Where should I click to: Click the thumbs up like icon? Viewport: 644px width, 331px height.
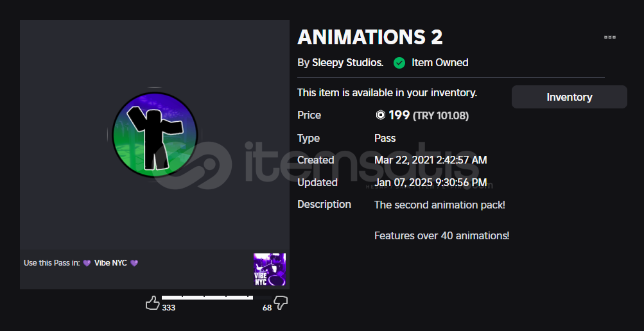[153, 303]
